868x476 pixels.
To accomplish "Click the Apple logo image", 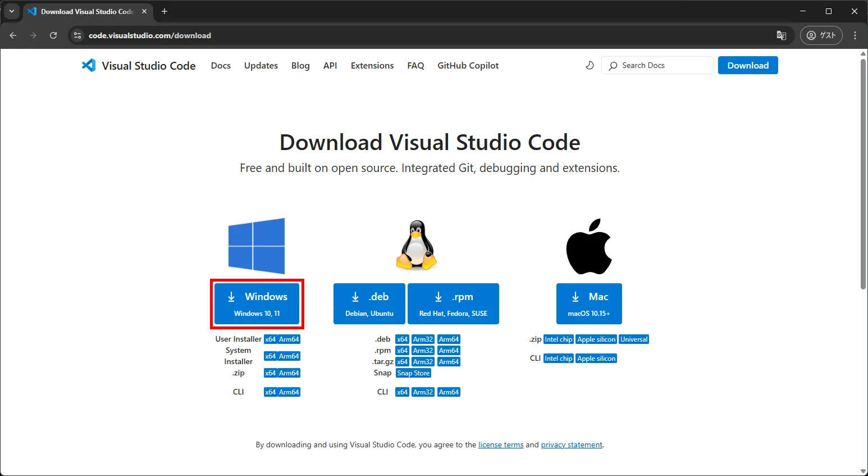I will tap(589, 246).
